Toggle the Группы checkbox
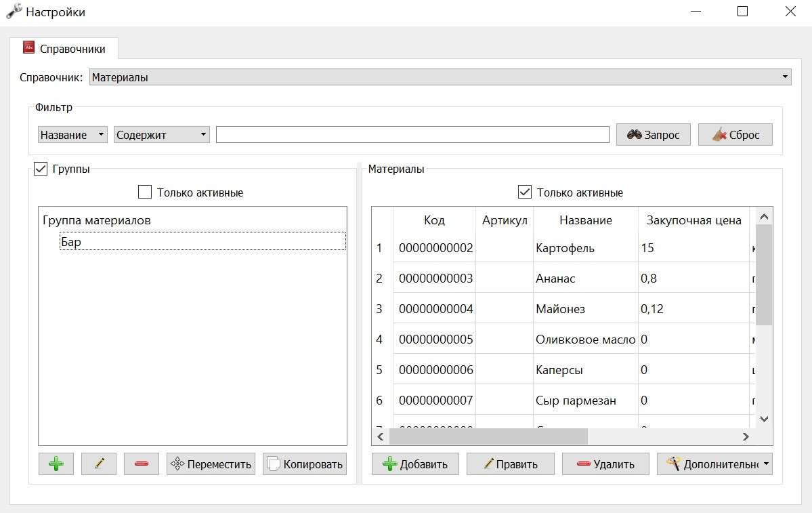 (41, 169)
